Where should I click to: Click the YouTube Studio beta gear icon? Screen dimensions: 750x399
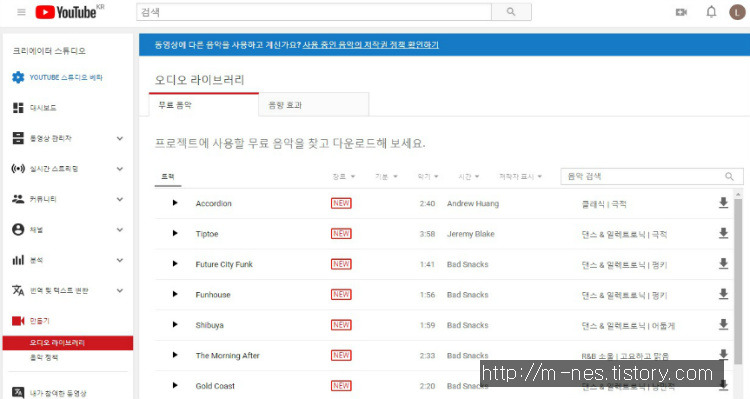click(18, 77)
